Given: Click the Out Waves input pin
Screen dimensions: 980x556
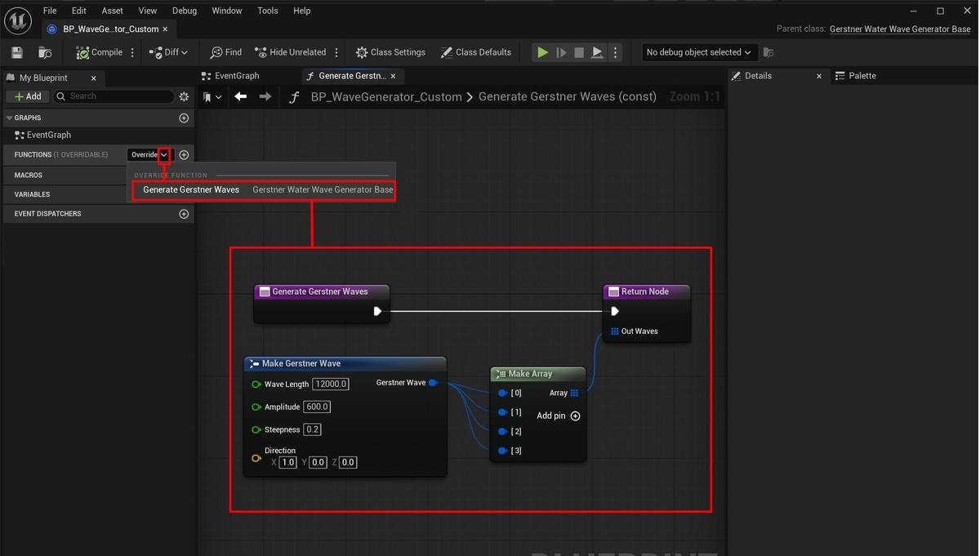Looking at the screenshot, I should [x=614, y=331].
